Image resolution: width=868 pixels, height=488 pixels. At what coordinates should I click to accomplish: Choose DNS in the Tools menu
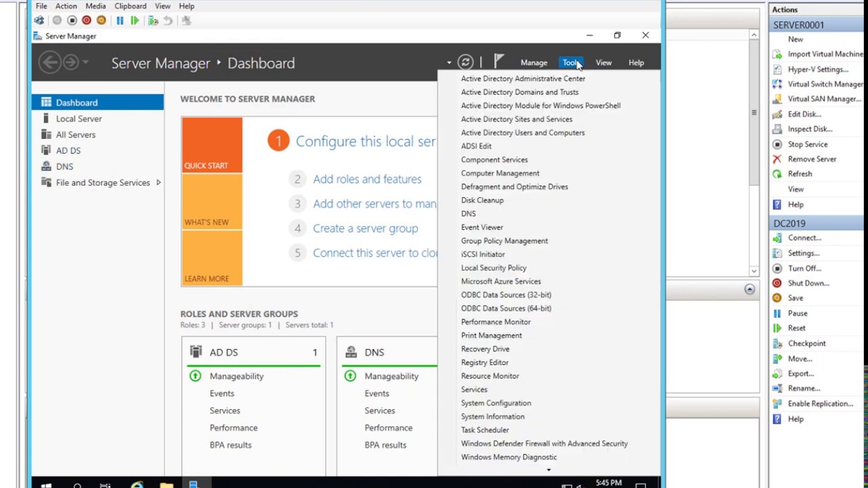coord(469,213)
